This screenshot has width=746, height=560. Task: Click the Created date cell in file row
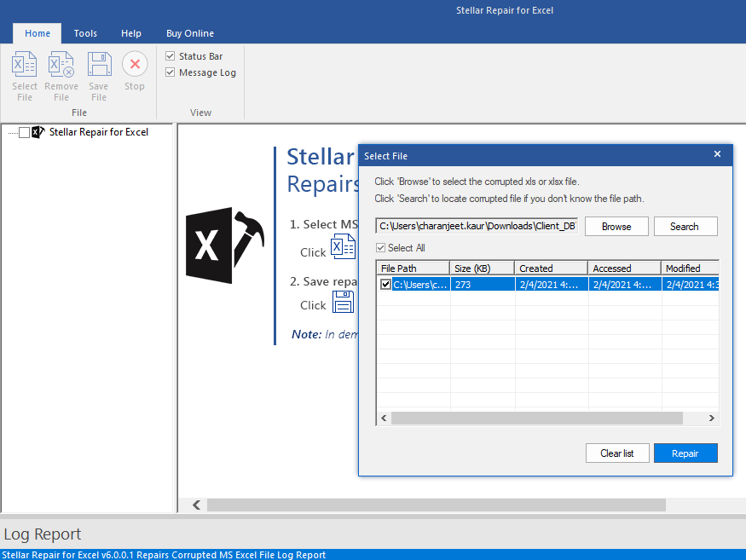tap(551, 285)
